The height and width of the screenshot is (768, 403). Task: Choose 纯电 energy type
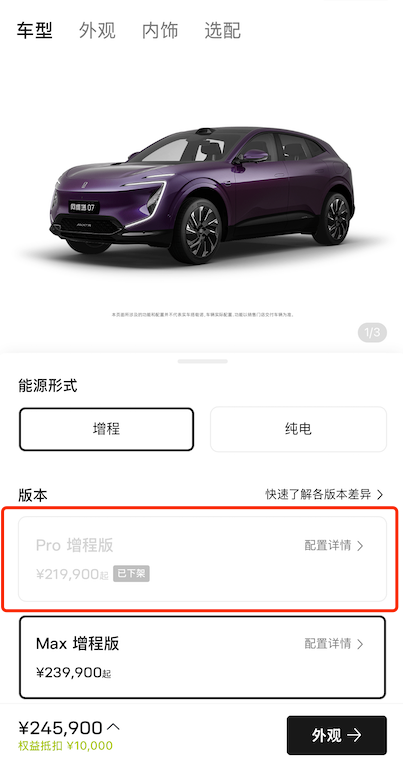tap(298, 429)
